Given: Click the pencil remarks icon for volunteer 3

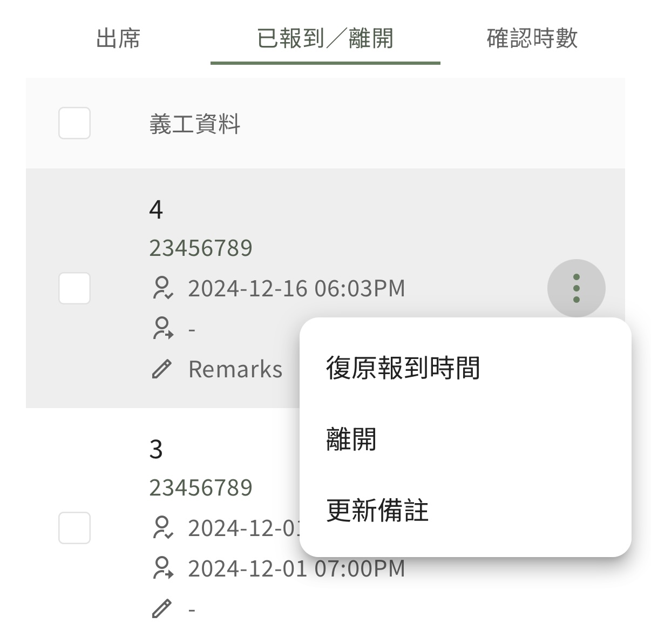Looking at the screenshot, I should pos(161,609).
